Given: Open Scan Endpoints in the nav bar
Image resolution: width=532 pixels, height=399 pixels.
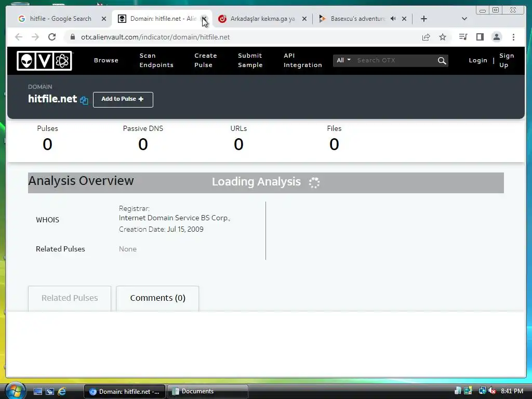Looking at the screenshot, I should point(156,60).
